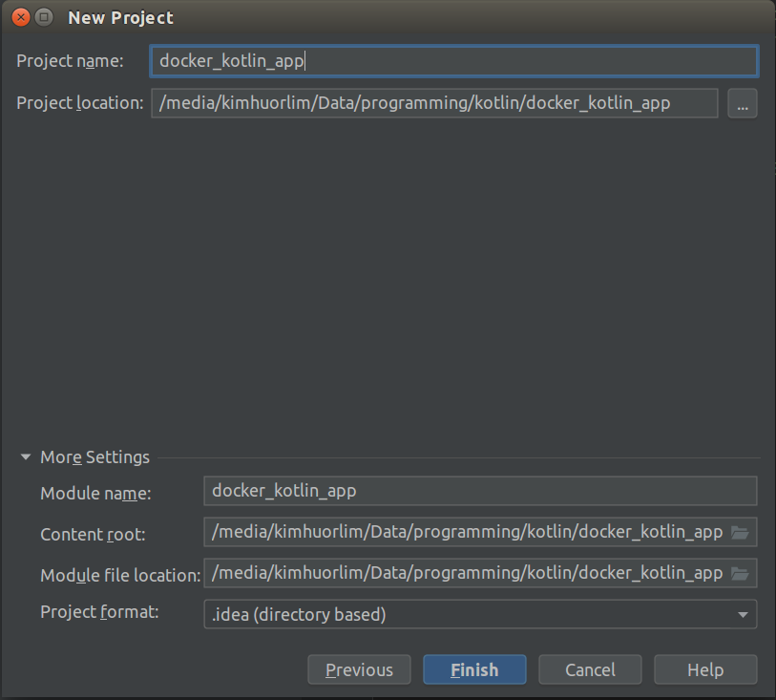Click the Module file location text field

pos(466,573)
